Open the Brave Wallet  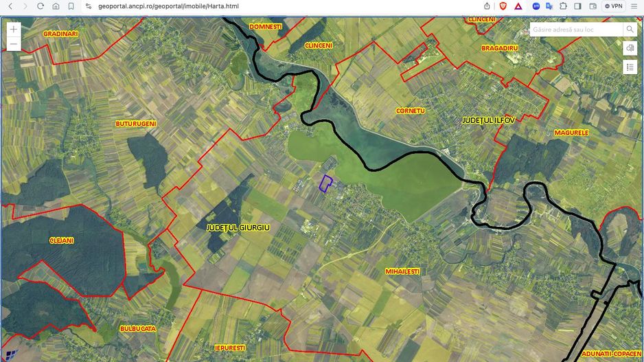[x=593, y=6]
